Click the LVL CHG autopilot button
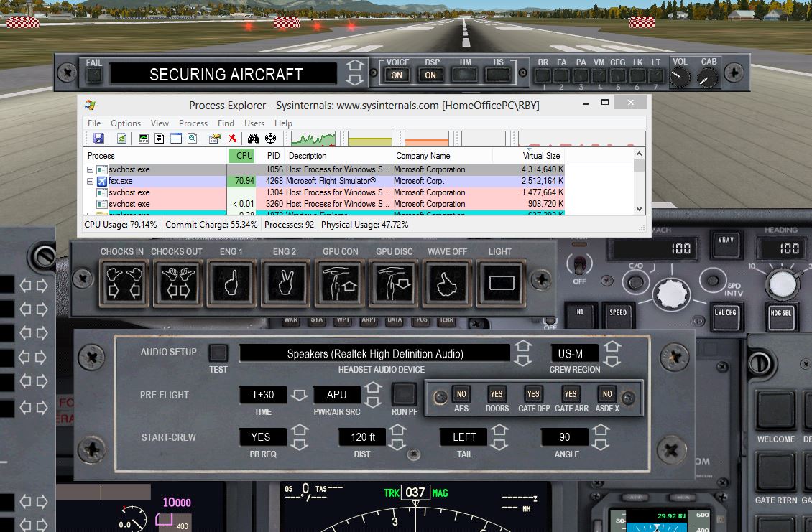This screenshot has height=532, width=812. [x=725, y=316]
